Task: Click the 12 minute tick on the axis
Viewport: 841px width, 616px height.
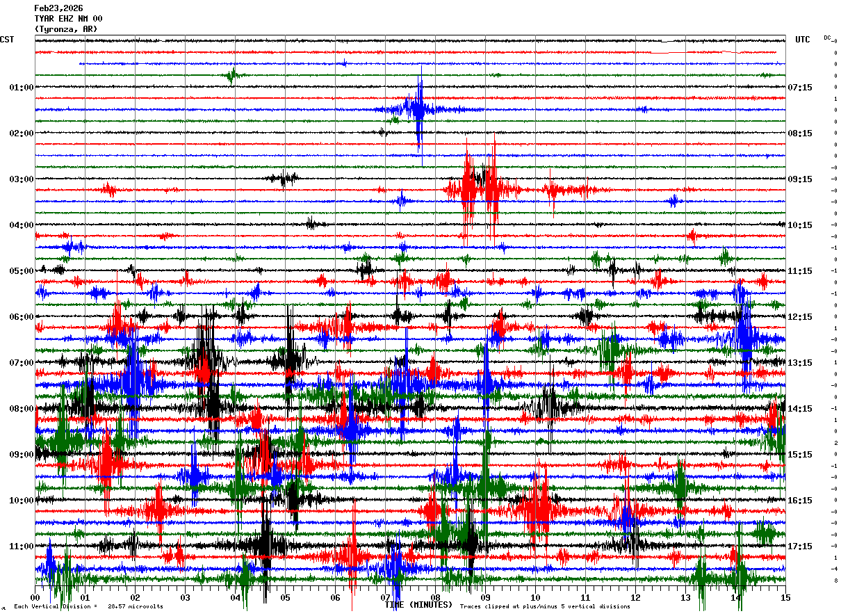Action: tap(635, 597)
